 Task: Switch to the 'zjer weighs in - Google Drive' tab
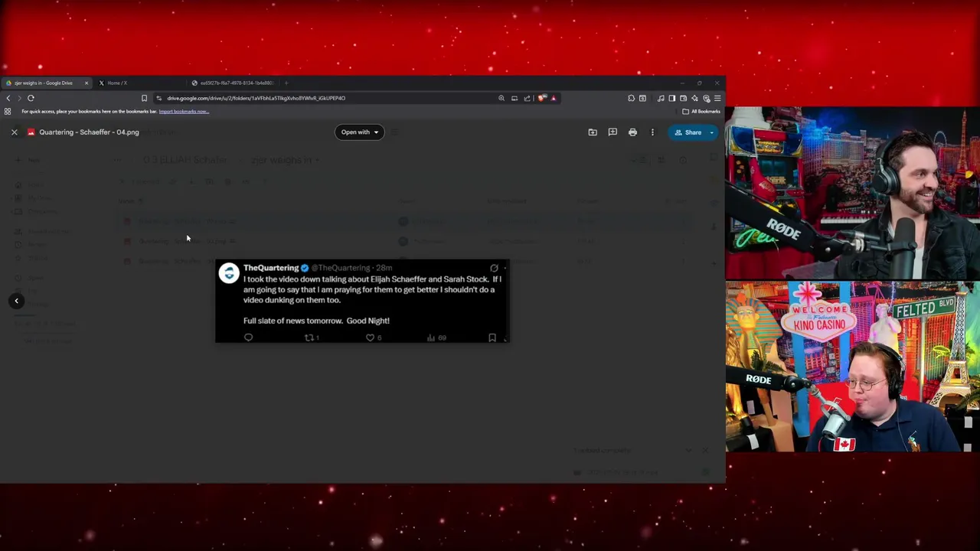click(x=47, y=83)
